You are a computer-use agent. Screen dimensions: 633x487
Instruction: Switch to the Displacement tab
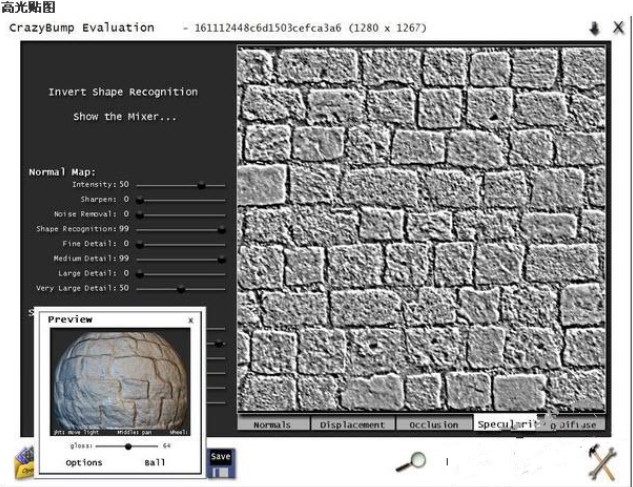pyautogui.click(x=352, y=424)
